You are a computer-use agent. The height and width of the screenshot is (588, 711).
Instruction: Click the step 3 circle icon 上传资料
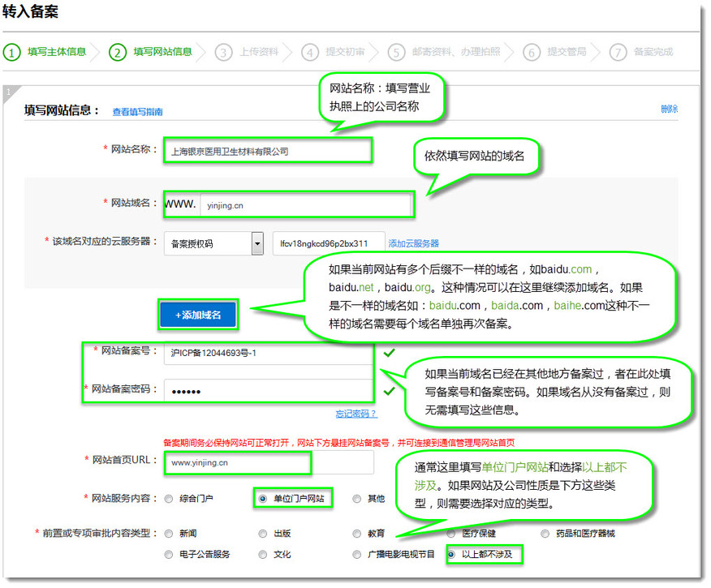(x=224, y=53)
